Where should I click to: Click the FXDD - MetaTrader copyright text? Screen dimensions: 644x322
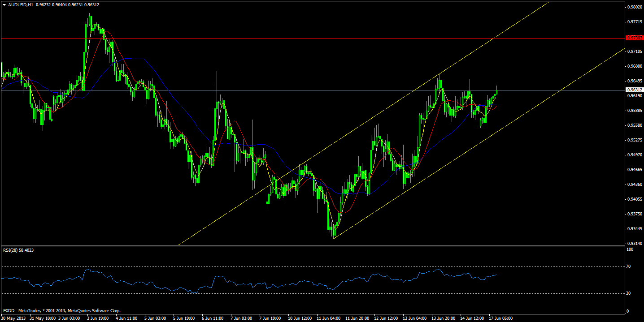pos(62,310)
